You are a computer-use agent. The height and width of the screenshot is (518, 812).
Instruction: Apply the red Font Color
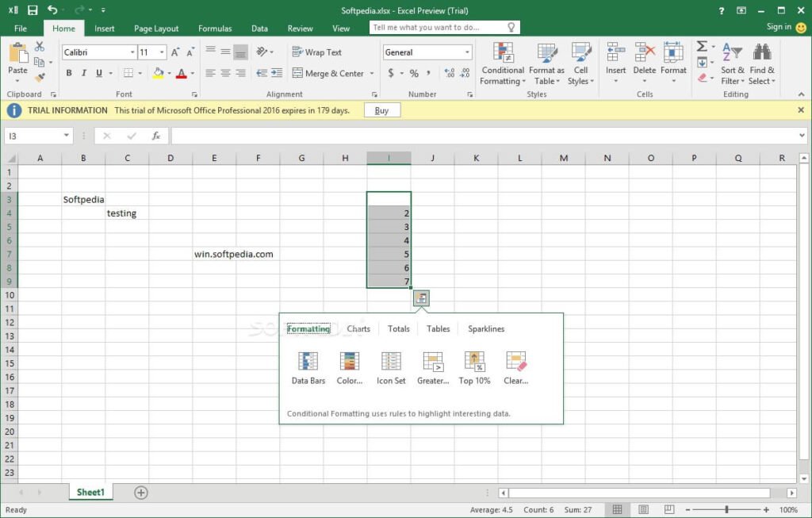[181, 74]
